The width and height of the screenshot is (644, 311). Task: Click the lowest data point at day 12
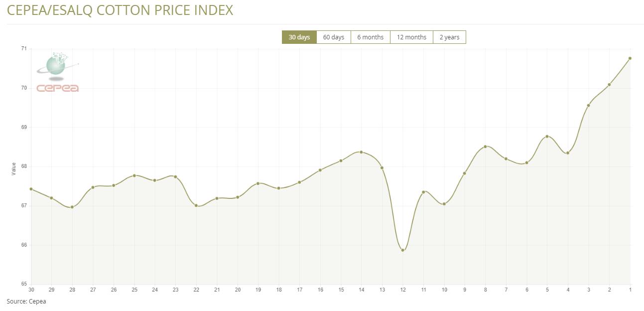402,250
